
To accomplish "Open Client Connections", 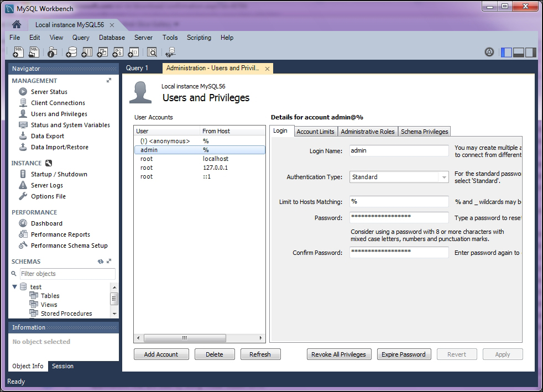I will [x=58, y=103].
